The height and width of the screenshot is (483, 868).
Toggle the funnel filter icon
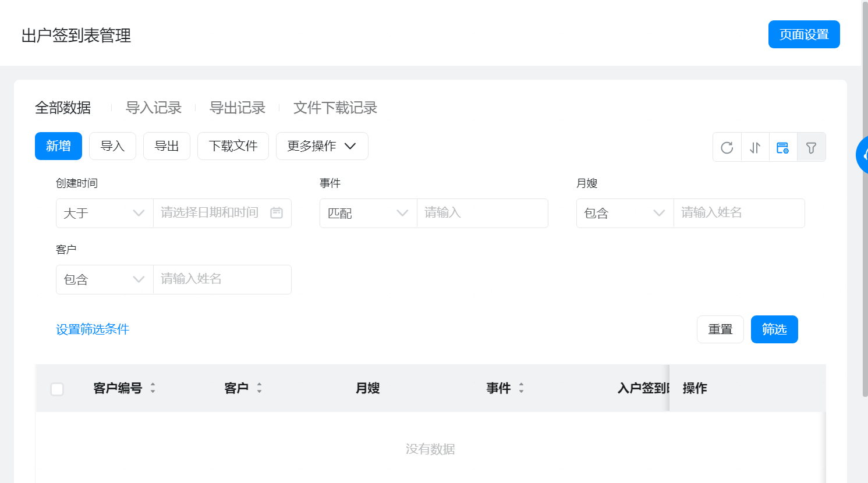pos(811,147)
